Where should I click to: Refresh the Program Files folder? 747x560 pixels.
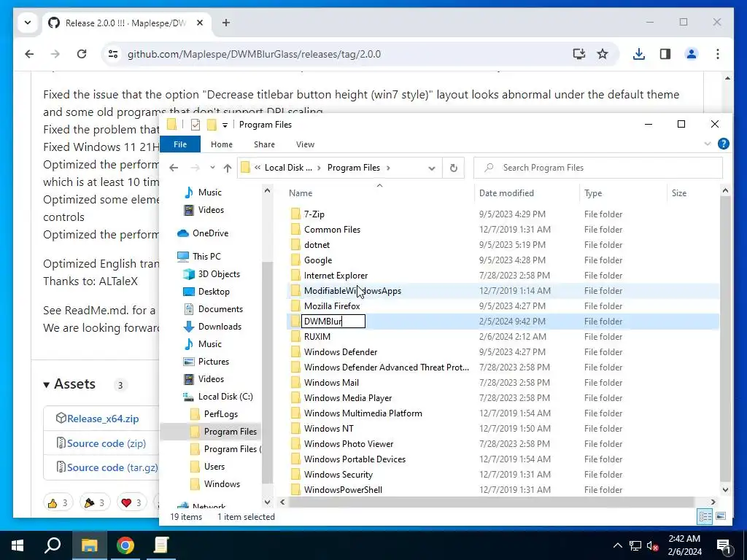(x=454, y=168)
